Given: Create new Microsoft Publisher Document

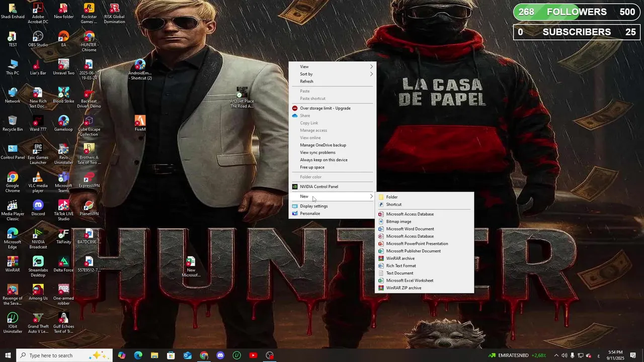Looking at the screenshot, I should [425, 251].
